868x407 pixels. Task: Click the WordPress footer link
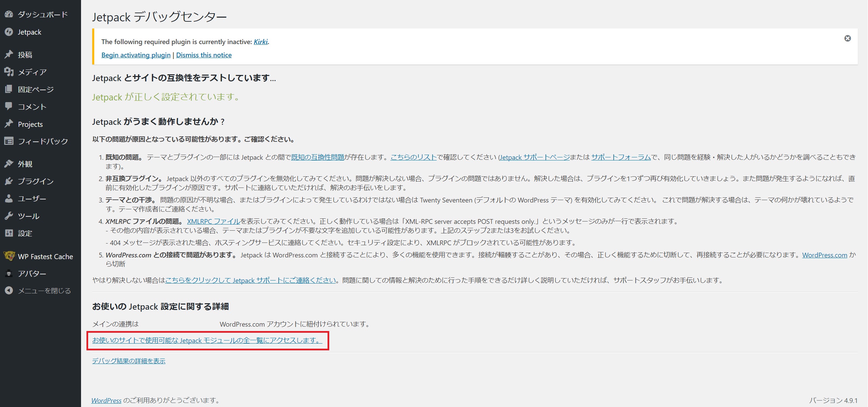coord(106,401)
